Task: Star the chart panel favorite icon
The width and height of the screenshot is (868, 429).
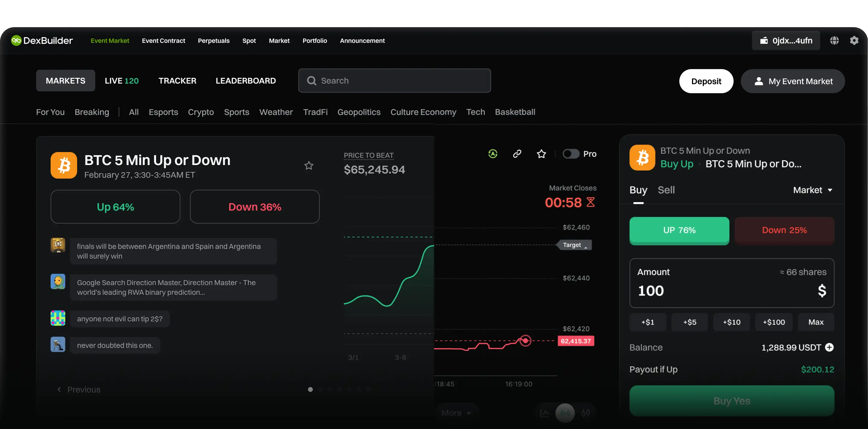Action: [x=541, y=154]
